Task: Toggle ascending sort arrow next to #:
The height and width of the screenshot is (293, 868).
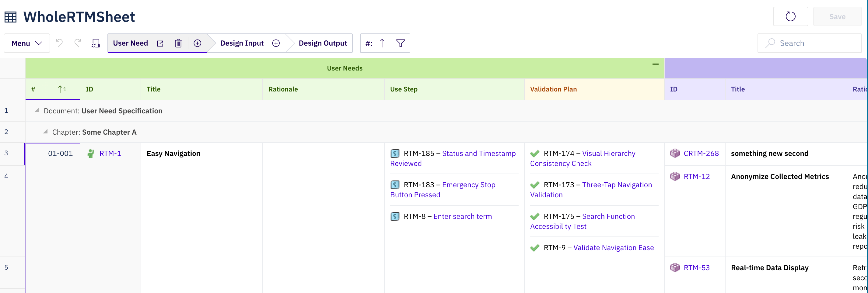Action: tap(382, 43)
